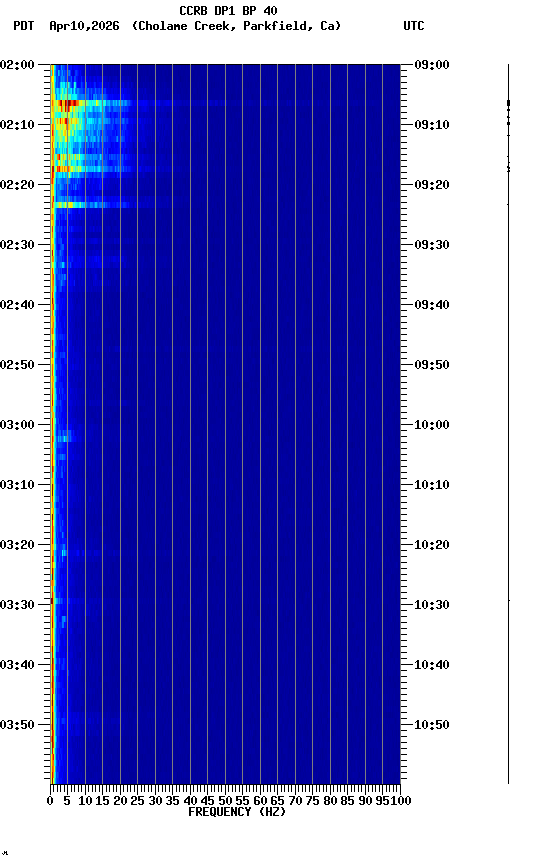This screenshot has width=552, height=864.
Task: Click the '90' Hz frequency tick label
Action: click(x=365, y=801)
